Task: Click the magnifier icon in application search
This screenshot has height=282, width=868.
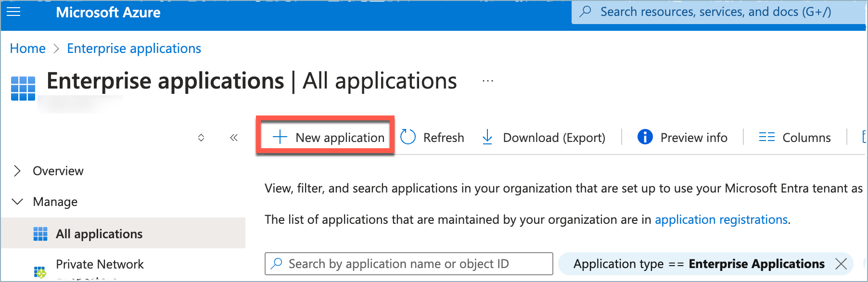Action: pyautogui.click(x=277, y=264)
